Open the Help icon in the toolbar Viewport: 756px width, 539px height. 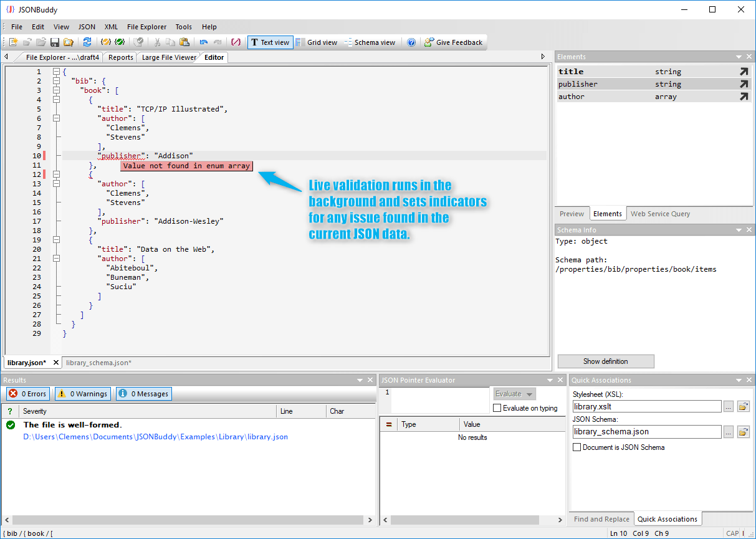click(411, 42)
